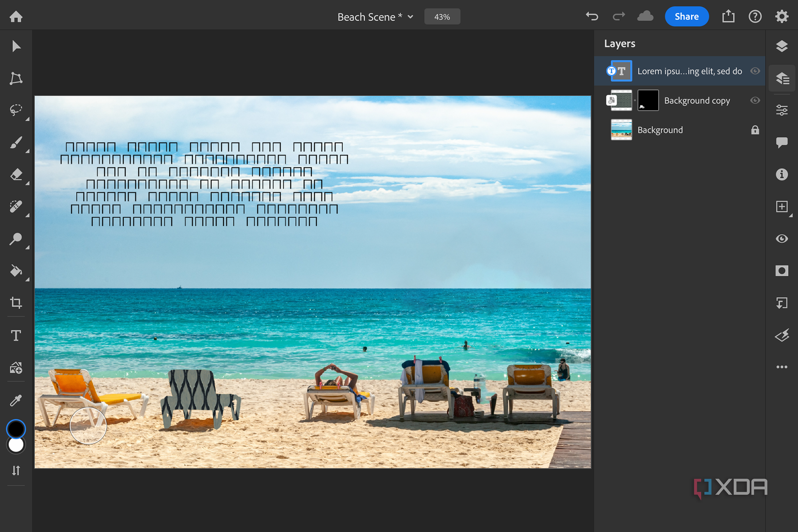
Task: Click the Share button
Action: 686,16
